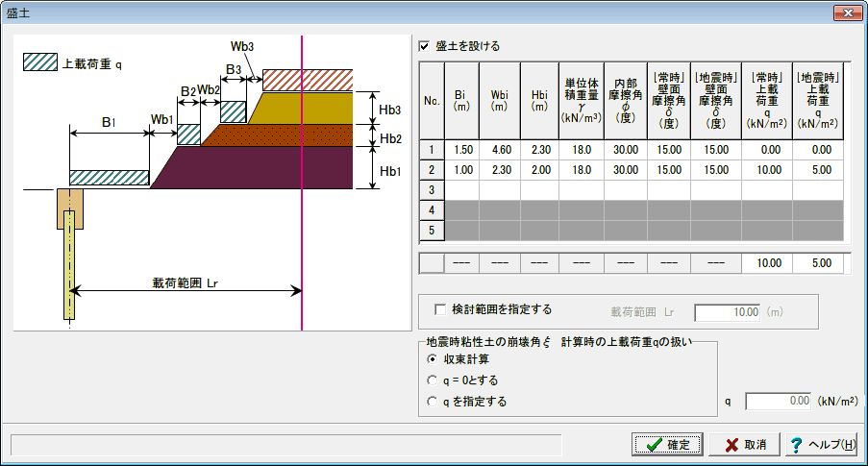Image resolution: width=868 pixels, height=466 pixels.
Task: Click 内部摩擦角 φ column header
Action: [626, 101]
